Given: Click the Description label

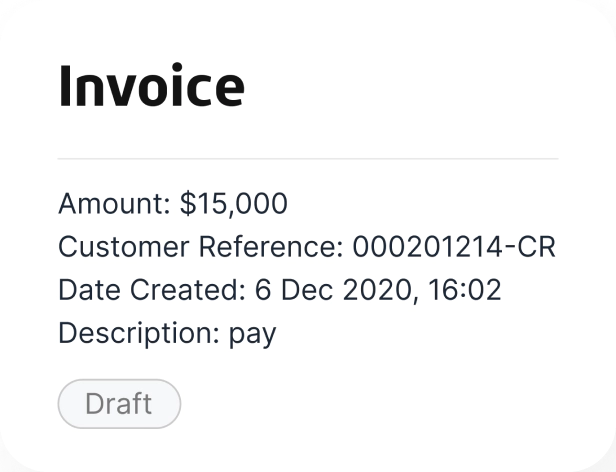Looking at the screenshot, I should click(x=138, y=333).
